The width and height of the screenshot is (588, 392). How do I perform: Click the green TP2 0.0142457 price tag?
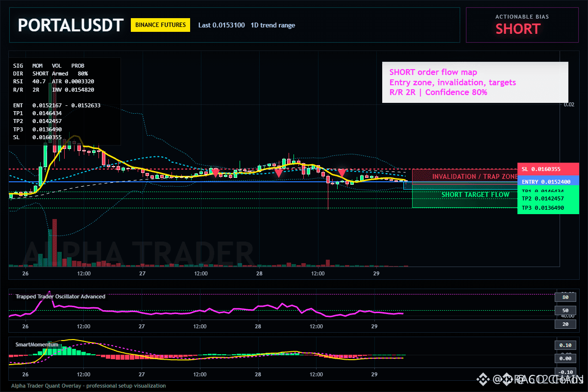548,198
